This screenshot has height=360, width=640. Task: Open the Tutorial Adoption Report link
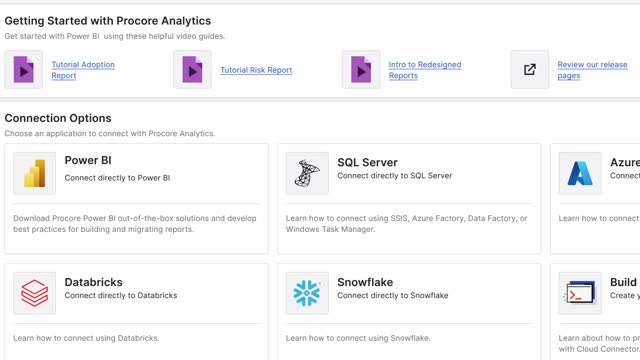83,70
